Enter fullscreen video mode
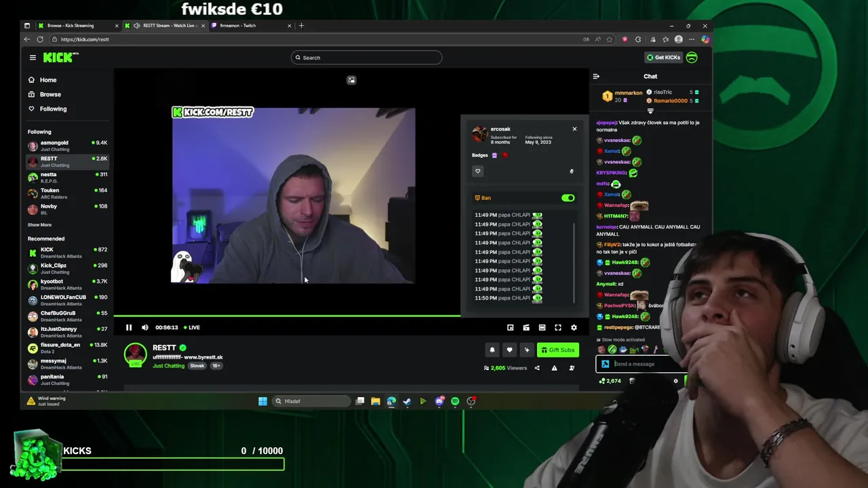 (558, 327)
